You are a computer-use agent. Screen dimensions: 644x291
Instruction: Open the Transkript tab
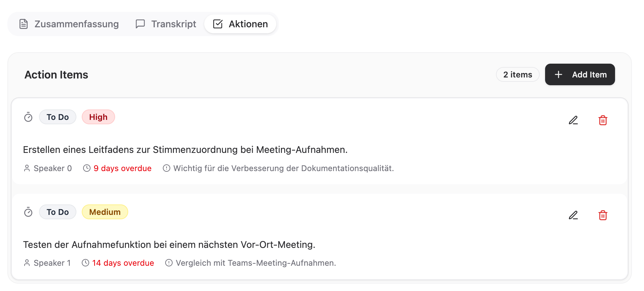pos(166,24)
